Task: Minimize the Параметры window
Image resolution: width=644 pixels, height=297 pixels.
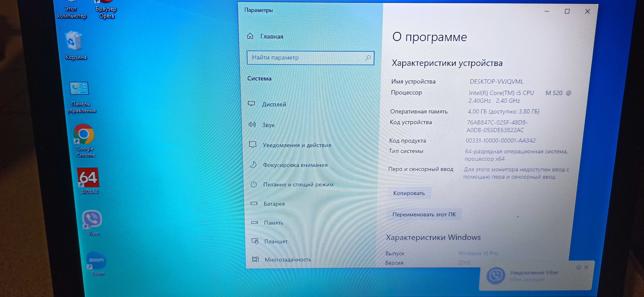Action: pos(547,11)
